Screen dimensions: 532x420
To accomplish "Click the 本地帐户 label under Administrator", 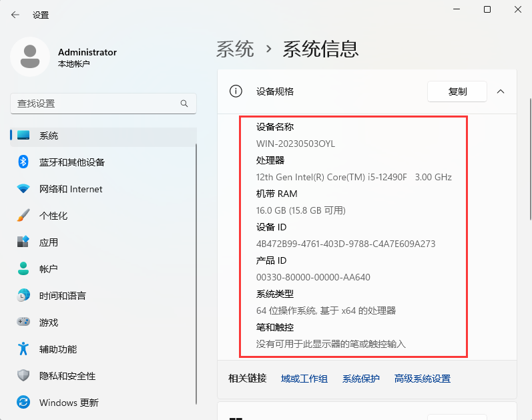I will [x=73, y=64].
